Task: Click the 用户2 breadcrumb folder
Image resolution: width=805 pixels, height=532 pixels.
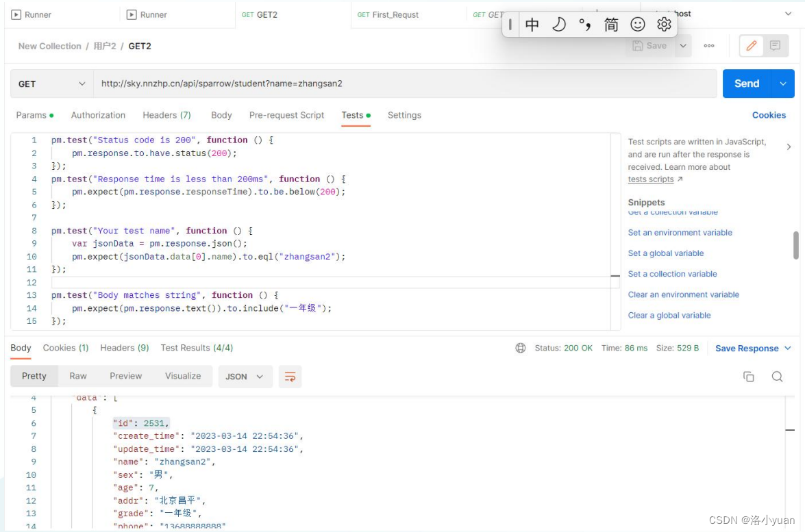Action: tap(105, 46)
